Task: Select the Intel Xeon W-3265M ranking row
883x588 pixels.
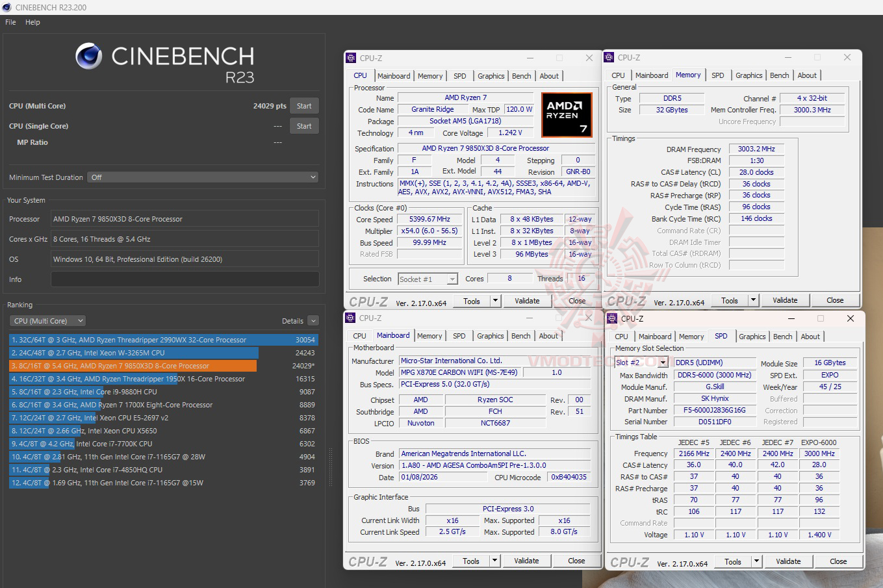Action: 163,353
